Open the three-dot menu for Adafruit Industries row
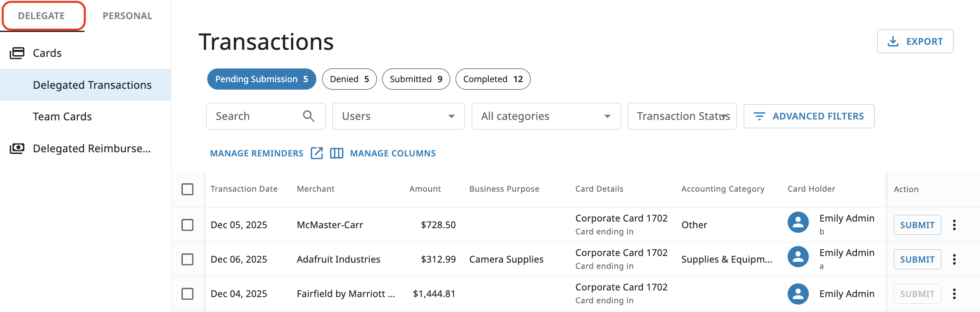Screen dimensions: 980x312 tap(954, 259)
